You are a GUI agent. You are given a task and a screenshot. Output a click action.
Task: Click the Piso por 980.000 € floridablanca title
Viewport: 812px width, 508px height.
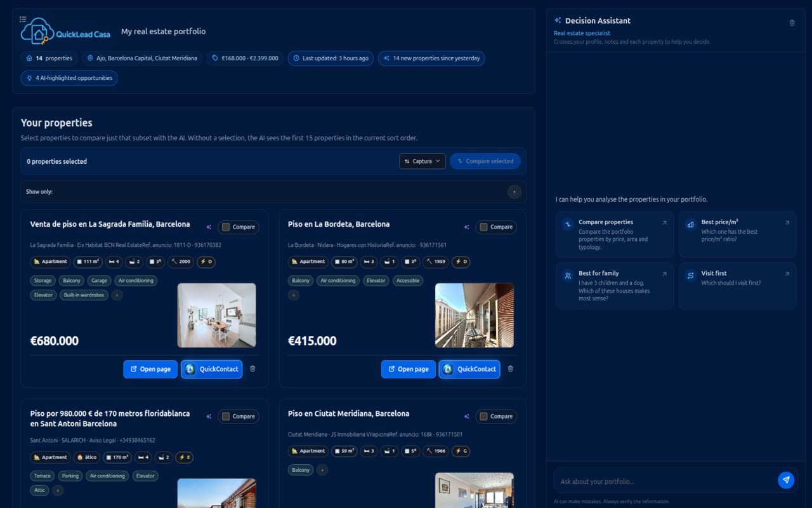[x=110, y=418]
